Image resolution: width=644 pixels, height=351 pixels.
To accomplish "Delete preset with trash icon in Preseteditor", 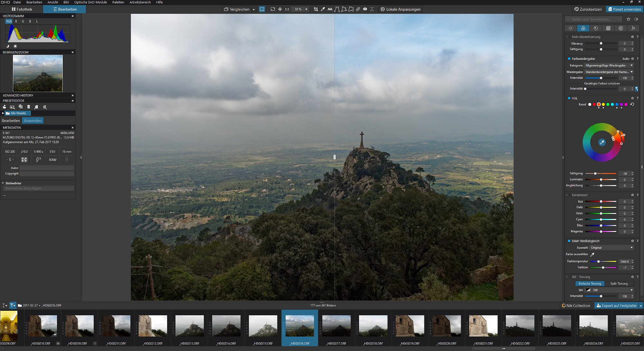I will (29, 107).
